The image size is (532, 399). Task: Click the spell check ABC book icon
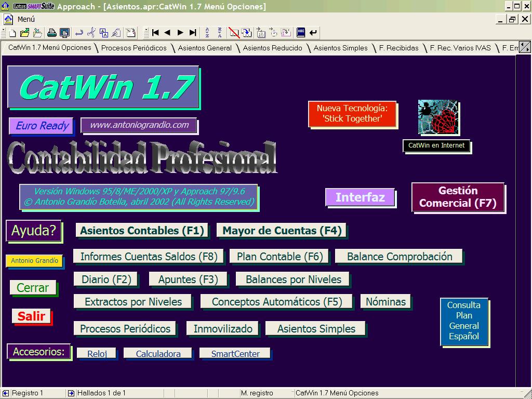301,33
